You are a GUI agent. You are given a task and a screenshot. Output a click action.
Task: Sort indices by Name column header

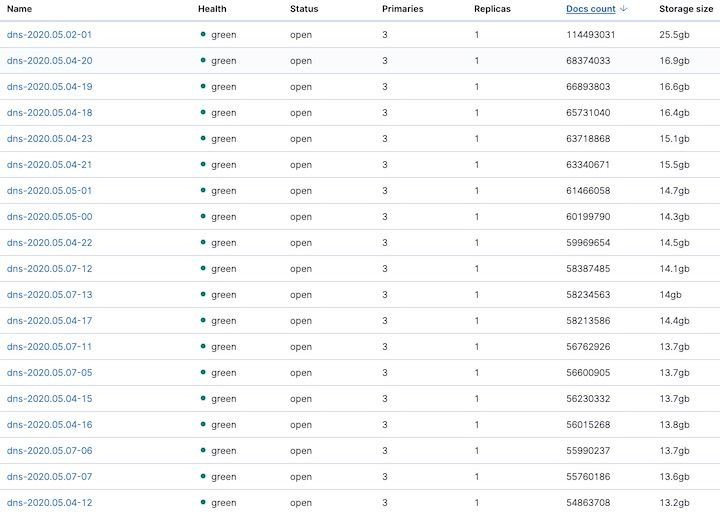[20, 9]
